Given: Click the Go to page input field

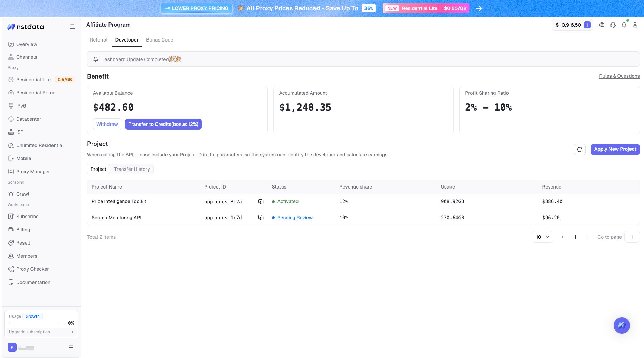Looking at the screenshot, I should tap(632, 237).
